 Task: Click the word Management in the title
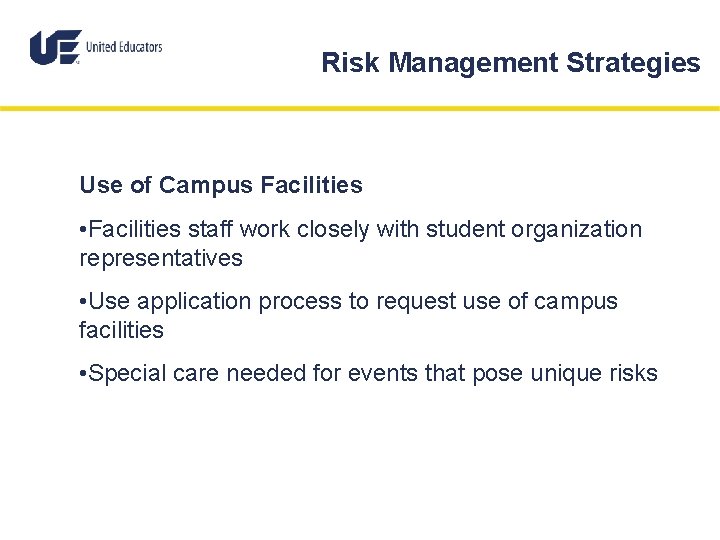tap(473, 63)
